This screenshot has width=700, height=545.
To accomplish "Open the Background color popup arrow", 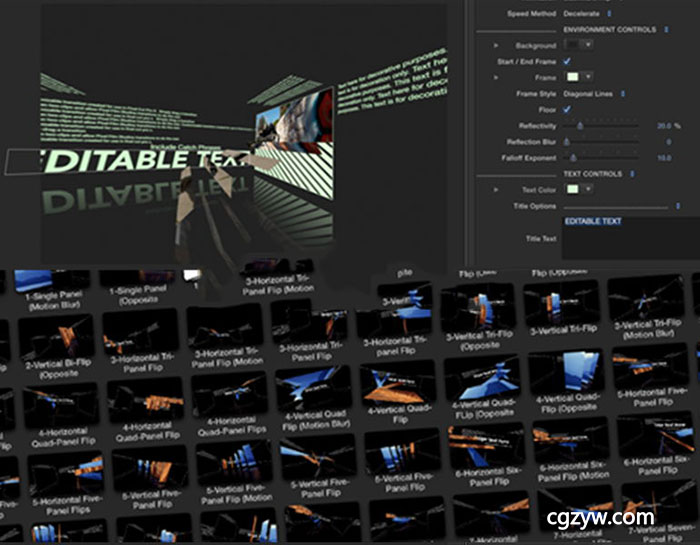I will click(x=586, y=46).
